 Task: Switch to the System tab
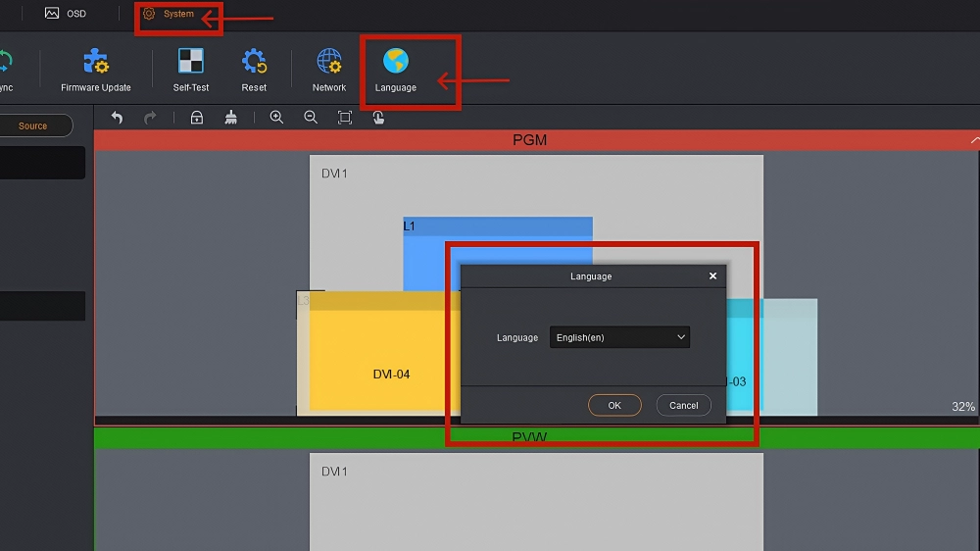[169, 13]
